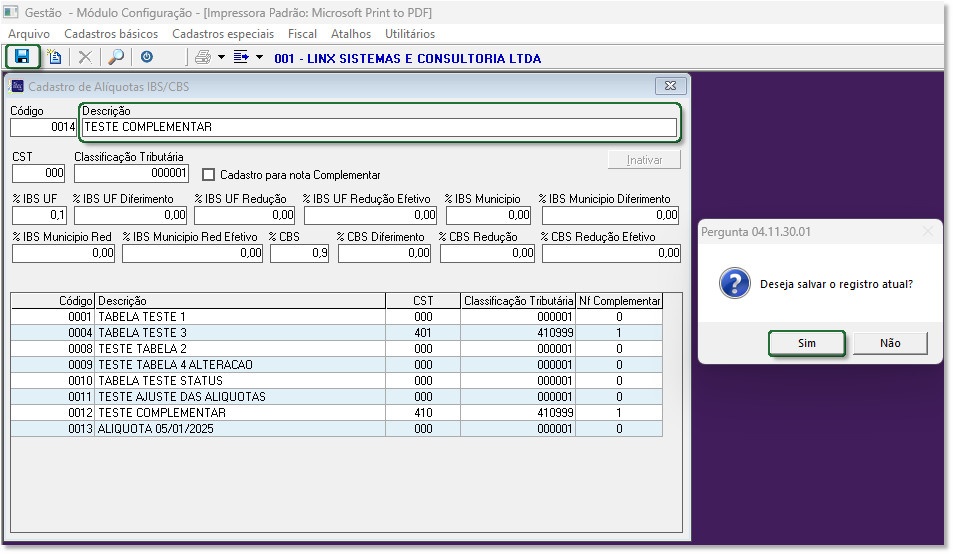Toggle Cadastro para nota Complementar checkbox
The height and width of the screenshot is (554, 953).
click(209, 175)
